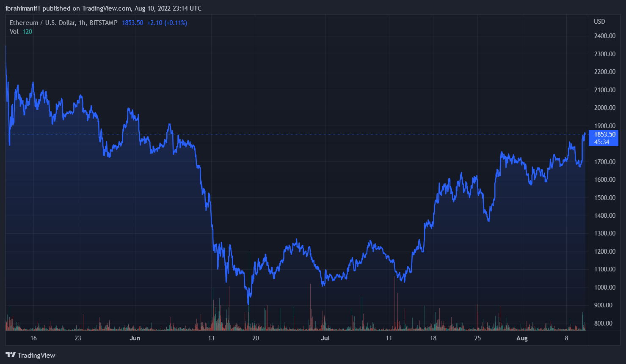
Task: Click the 1000.00 price axis label
Action: point(604,287)
